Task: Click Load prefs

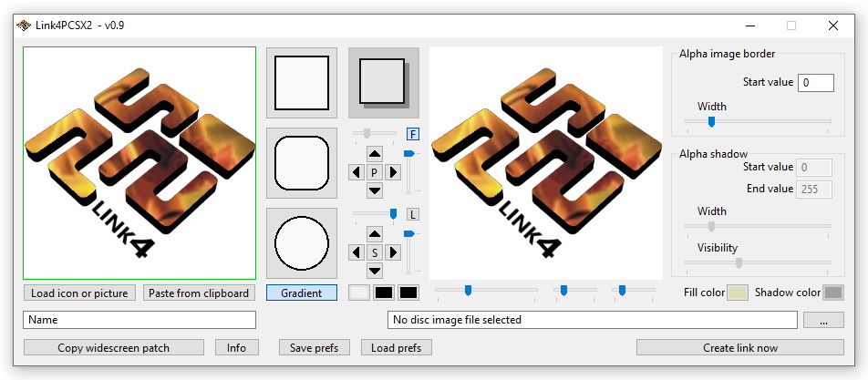Action: [397, 348]
